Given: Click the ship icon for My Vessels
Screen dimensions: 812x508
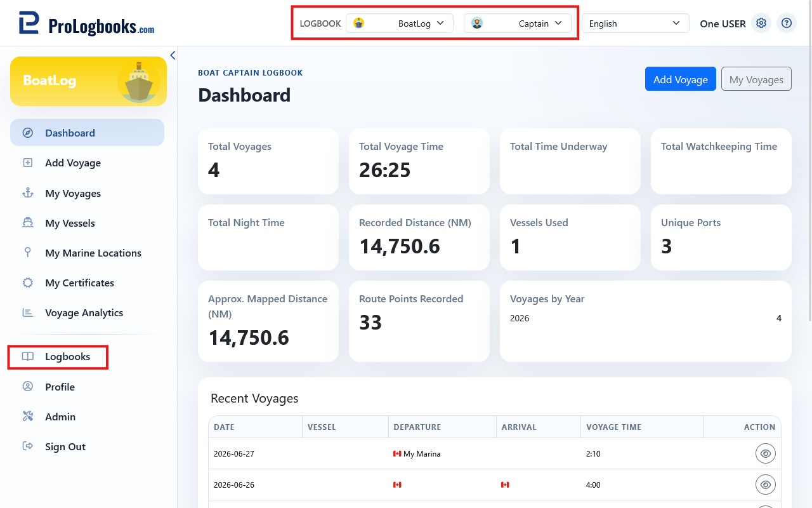Looking at the screenshot, I should click(x=28, y=223).
